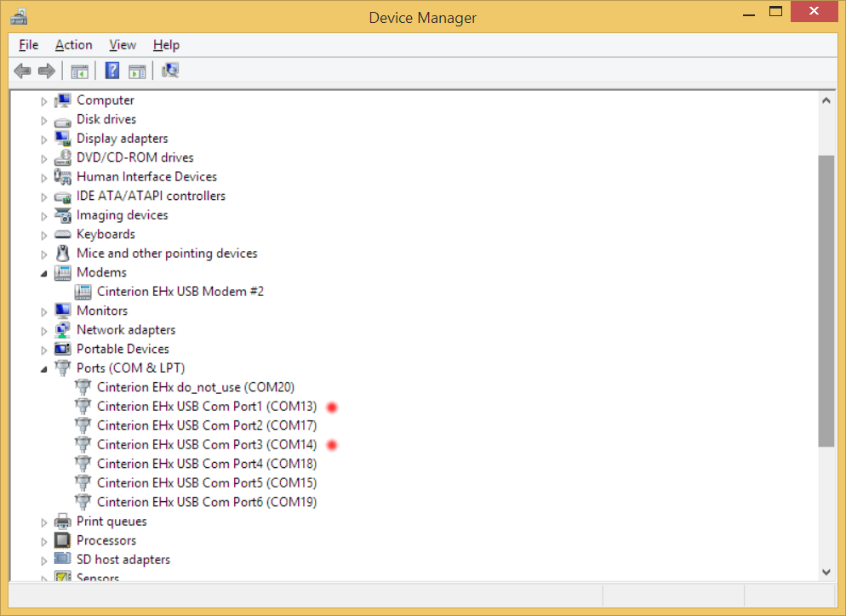Viewport: 846px width, 616px height.
Task: Click the SD host adapters icon
Action: pyautogui.click(x=63, y=559)
